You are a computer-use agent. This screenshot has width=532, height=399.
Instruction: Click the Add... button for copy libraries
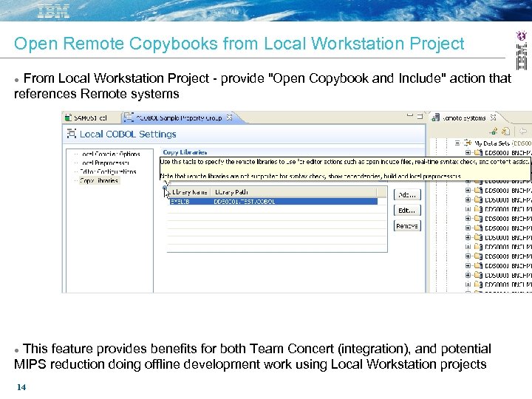(407, 195)
